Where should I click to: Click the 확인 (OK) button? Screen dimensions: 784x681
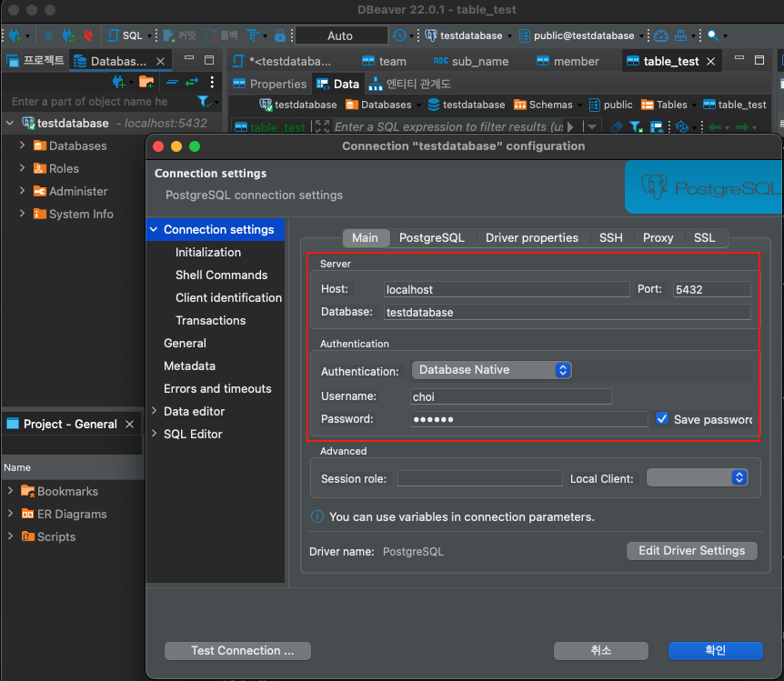pyautogui.click(x=715, y=650)
